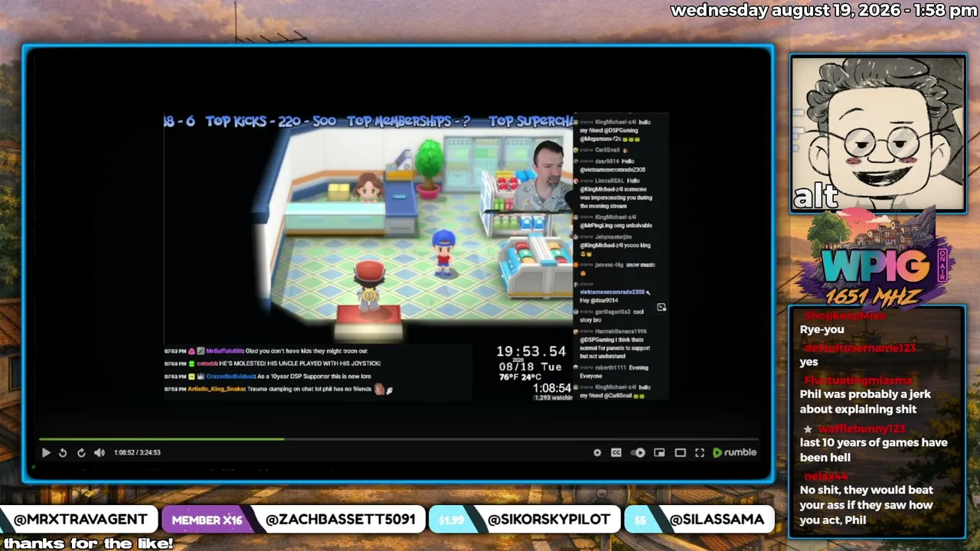Click the chat message "yes"
Image resolution: width=980 pixels, height=551 pixels.
coord(809,362)
